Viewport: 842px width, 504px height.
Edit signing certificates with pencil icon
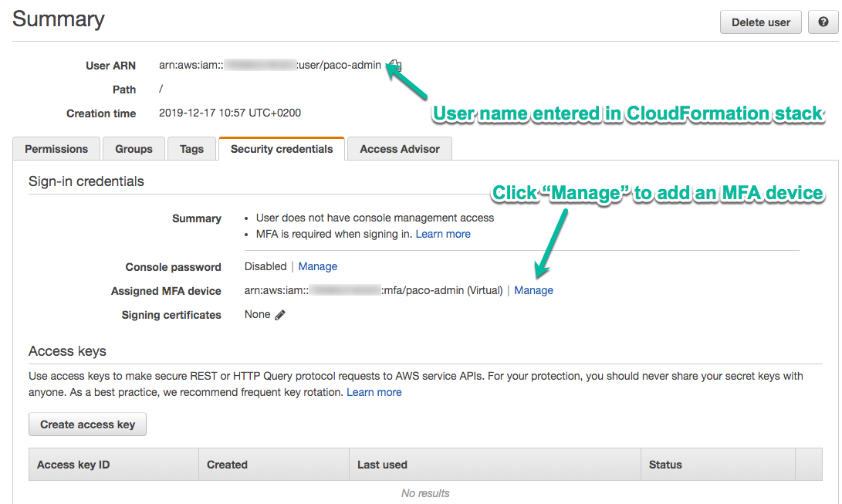280,315
